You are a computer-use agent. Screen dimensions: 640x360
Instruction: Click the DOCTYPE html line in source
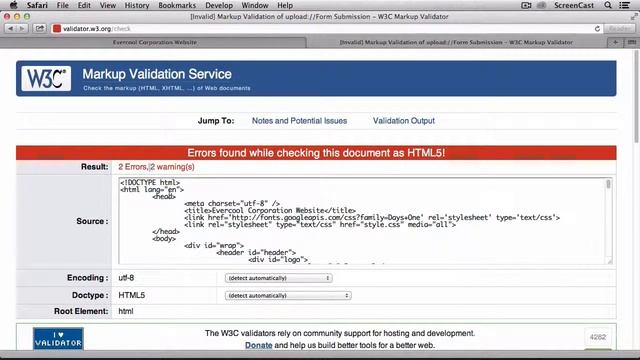[150, 182]
